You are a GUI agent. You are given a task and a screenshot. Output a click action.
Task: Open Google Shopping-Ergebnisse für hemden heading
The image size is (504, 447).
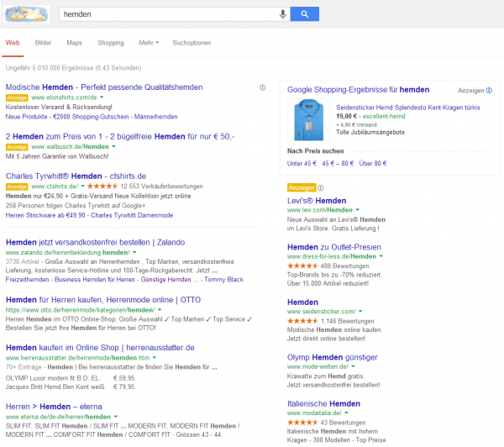(x=358, y=90)
